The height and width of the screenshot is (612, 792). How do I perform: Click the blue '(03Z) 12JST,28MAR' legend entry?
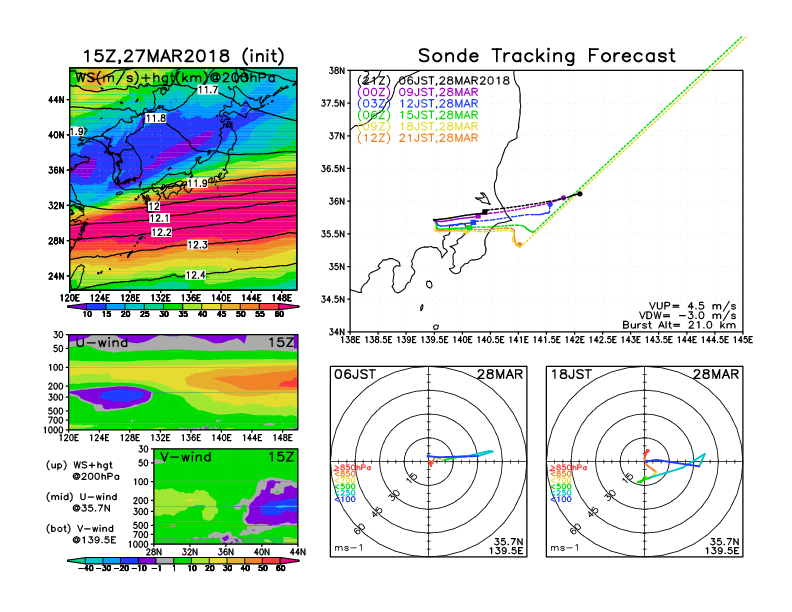(x=417, y=104)
